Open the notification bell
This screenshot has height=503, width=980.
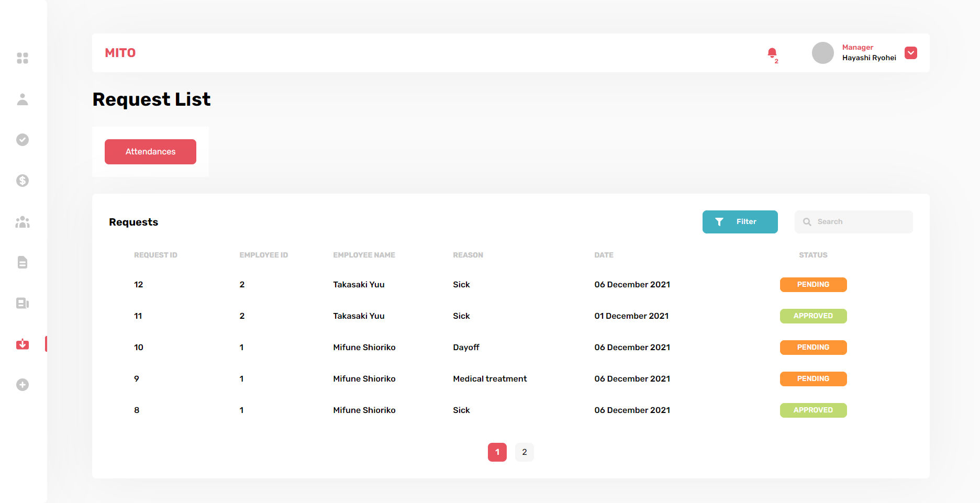point(772,53)
